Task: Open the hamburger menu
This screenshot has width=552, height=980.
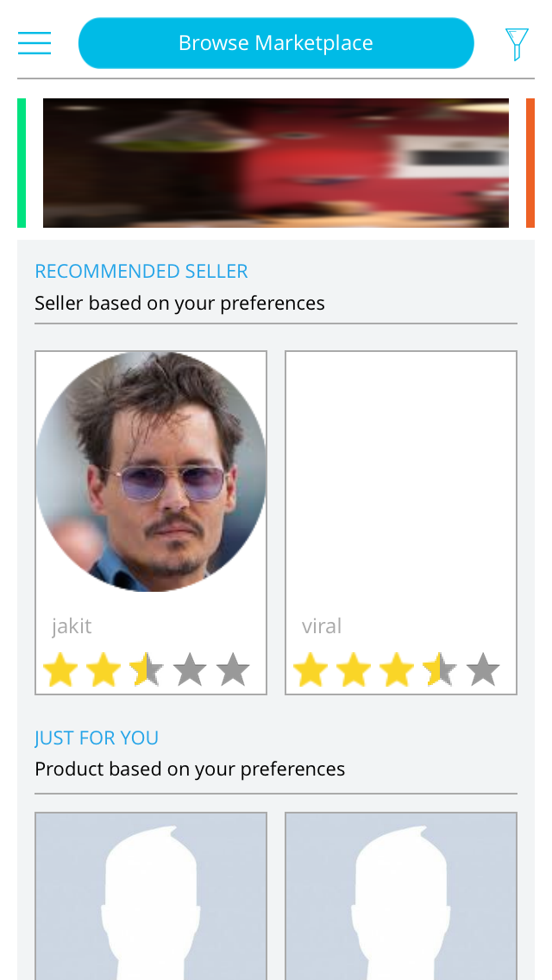Action: tap(34, 43)
